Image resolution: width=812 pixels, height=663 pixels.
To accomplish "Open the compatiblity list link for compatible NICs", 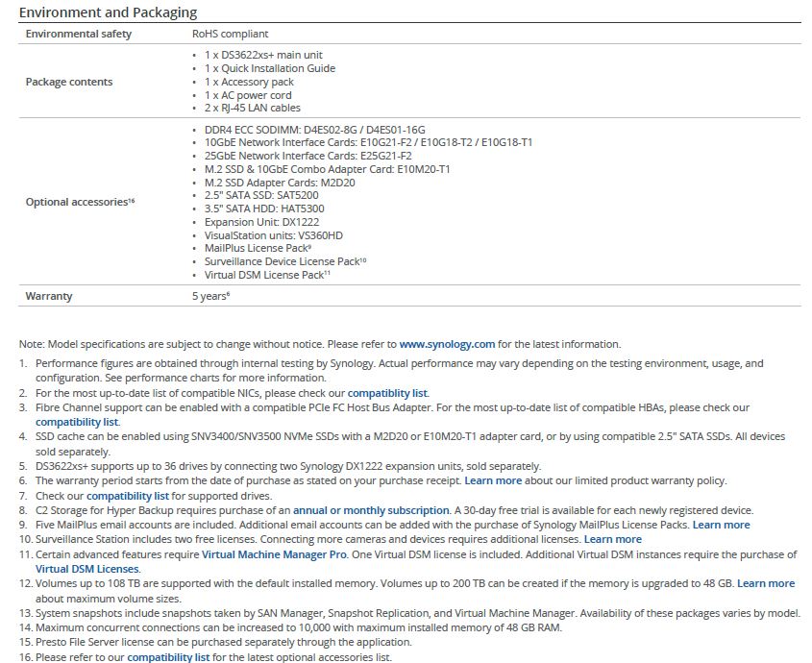I will click(388, 393).
